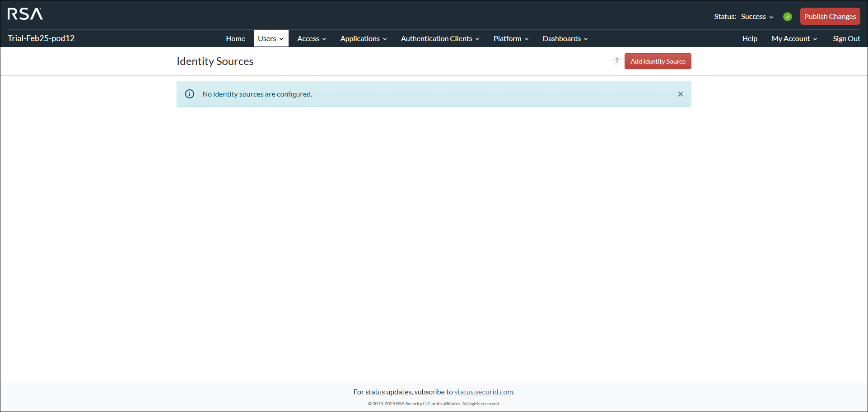
Task: Open the Platform menu
Action: tap(511, 39)
